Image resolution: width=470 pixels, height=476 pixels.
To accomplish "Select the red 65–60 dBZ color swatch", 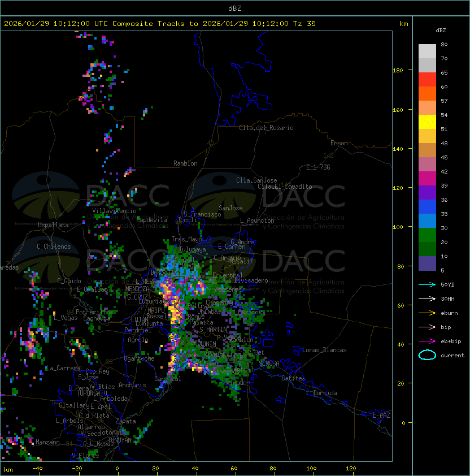I will click(x=427, y=80).
